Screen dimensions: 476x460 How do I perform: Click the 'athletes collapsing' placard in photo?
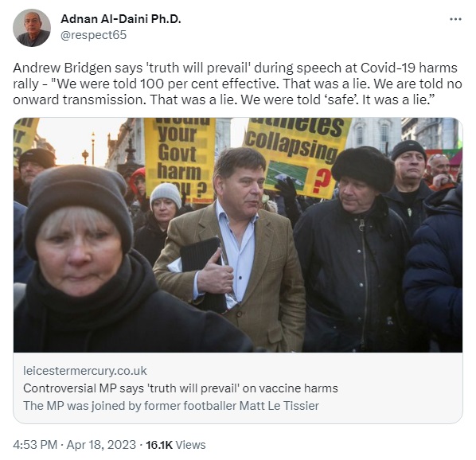tap(299, 156)
